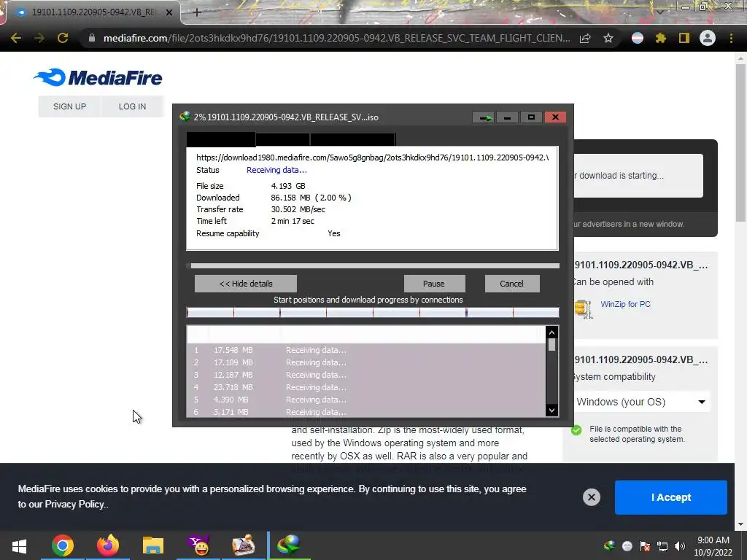Toggle the browser side panel icon

point(684,38)
